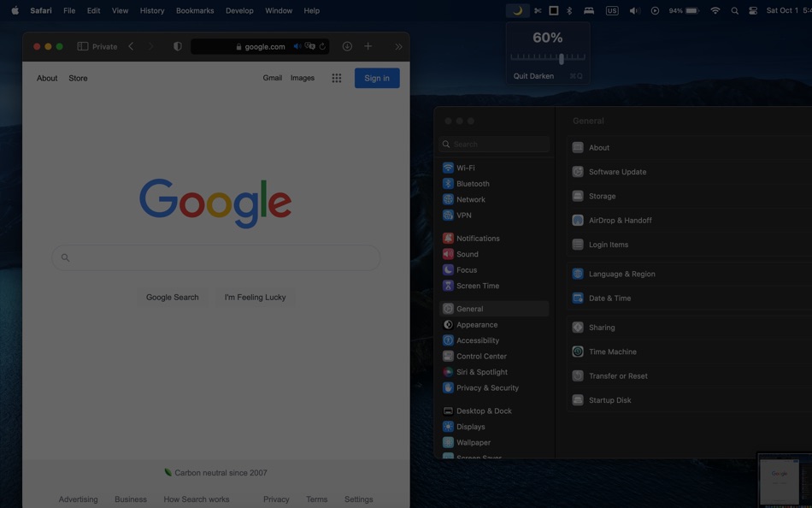The width and height of the screenshot is (812, 508).
Task: Open Google footer Settings dropdown
Action: [359, 499]
